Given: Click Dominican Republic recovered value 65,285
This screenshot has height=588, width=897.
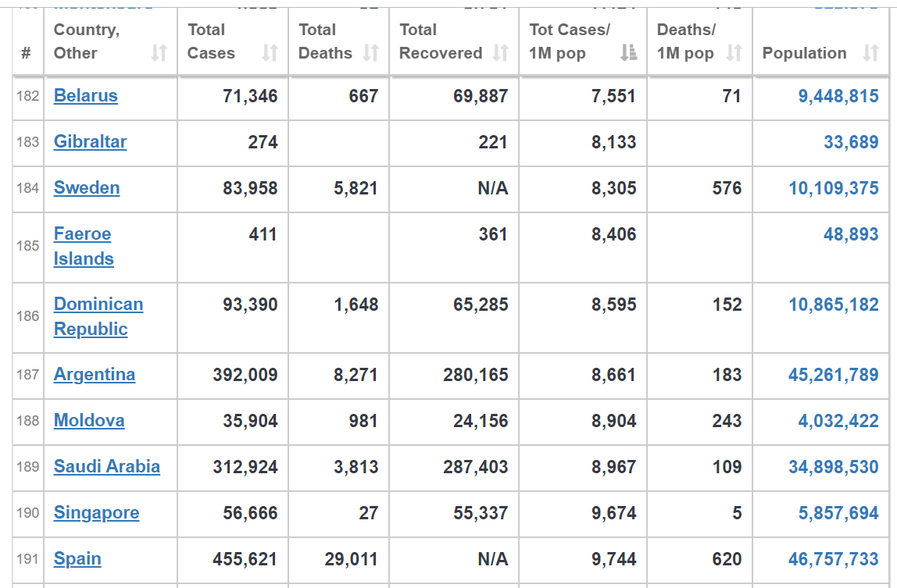Looking at the screenshot, I should [481, 305].
